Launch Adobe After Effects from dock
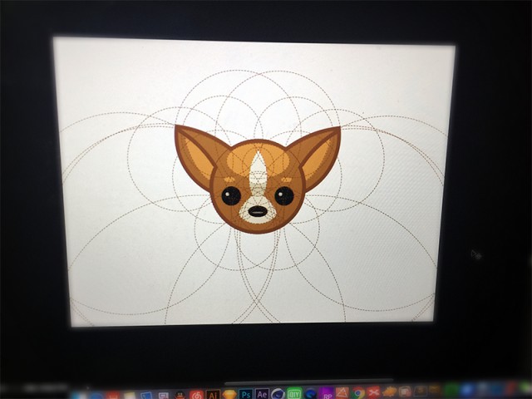 (x=262, y=394)
